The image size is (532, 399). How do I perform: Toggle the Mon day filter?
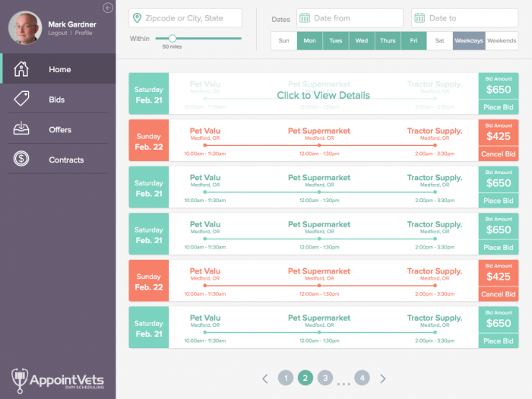click(x=310, y=41)
